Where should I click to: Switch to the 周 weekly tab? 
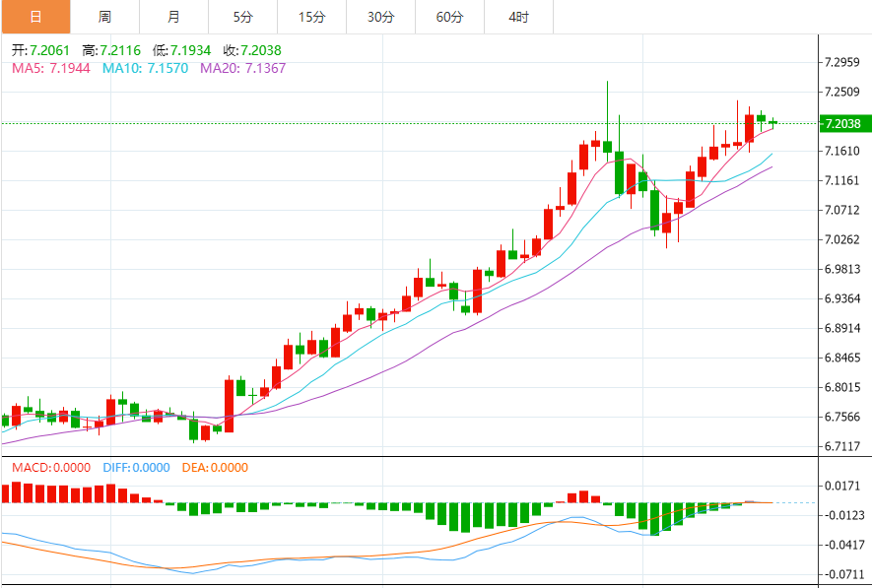(104, 17)
